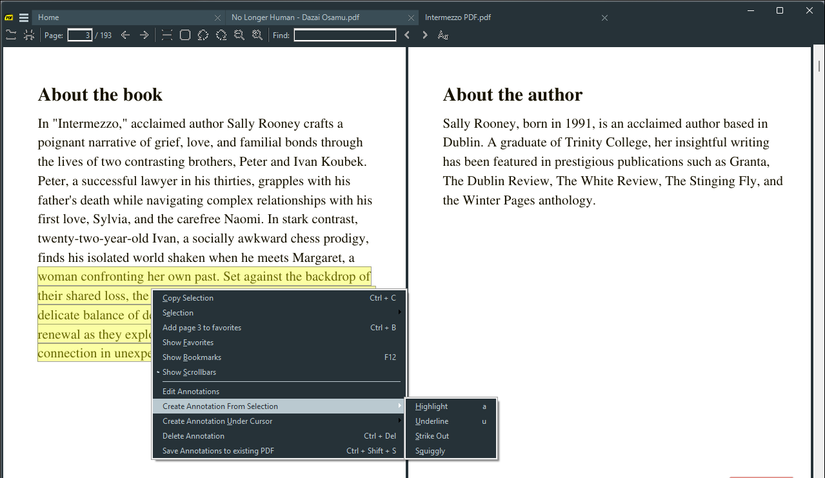Expand Create Annotation From Selection submenu
This screenshot has width=825, height=478.
[279, 406]
